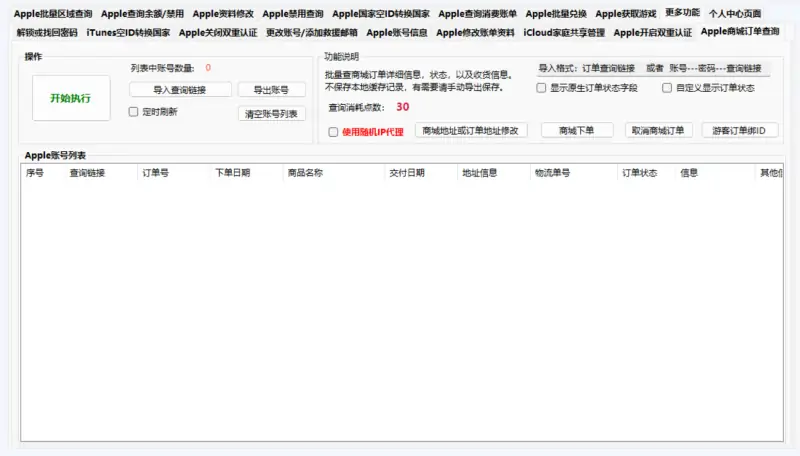Clear the list with 清空账号列表
Image resolution: width=800 pixels, height=456 pixels.
[x=271, y=113]
